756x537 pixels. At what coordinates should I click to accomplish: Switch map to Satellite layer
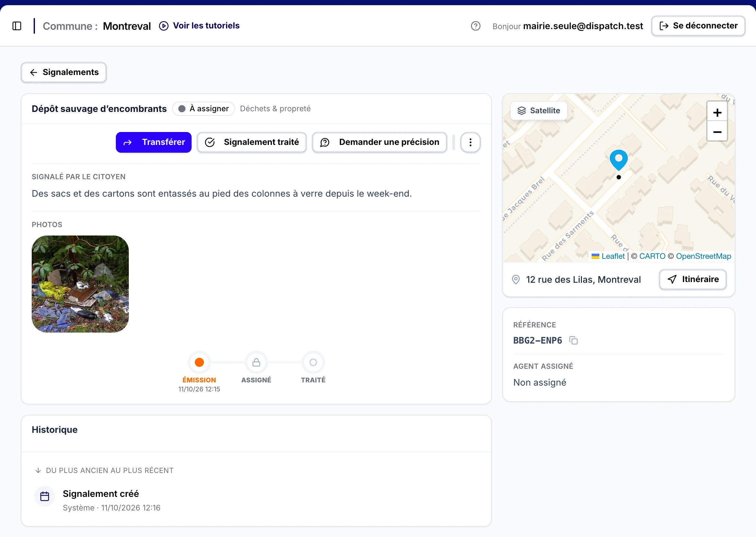click(x=539, y=110)
